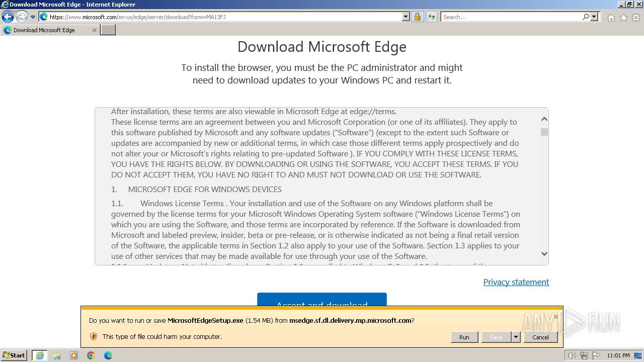Image resolution: width=644 pixels, height=362 pixels.
Task: Click the Download Microsoft Edge page heading
Action: coord(322,47)
